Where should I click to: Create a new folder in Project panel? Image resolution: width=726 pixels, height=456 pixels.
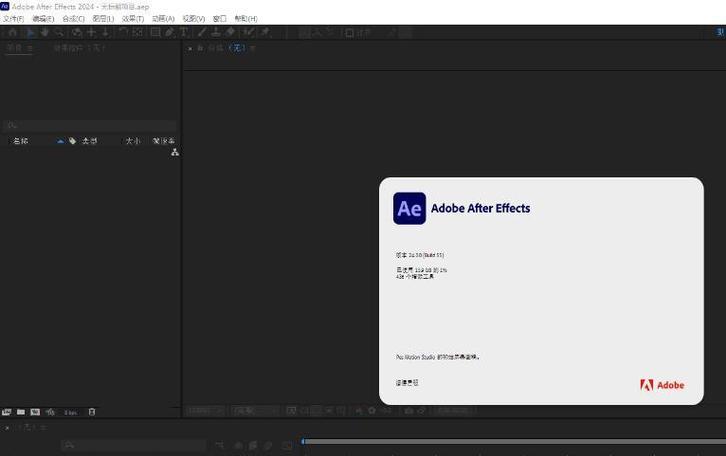[x=21, y=412]
